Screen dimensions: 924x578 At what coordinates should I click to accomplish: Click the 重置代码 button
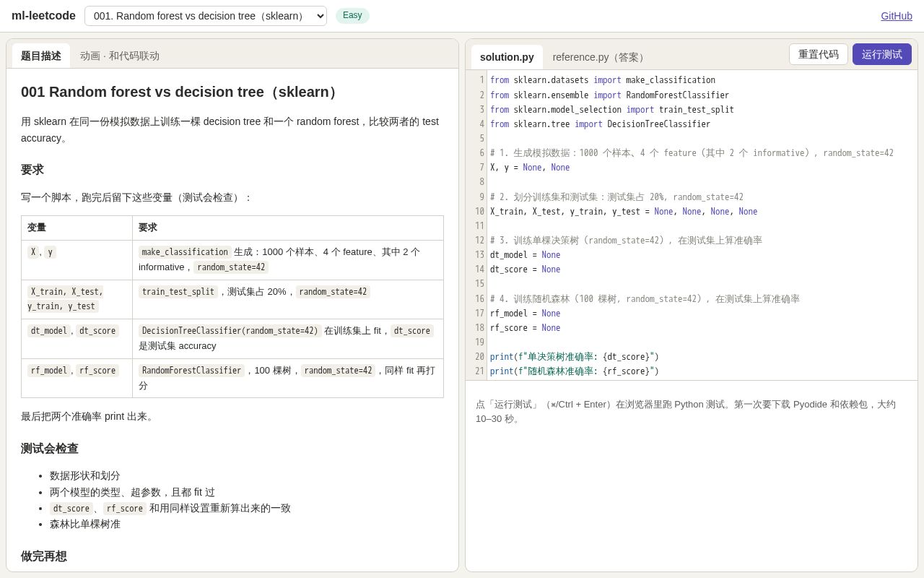819,54
